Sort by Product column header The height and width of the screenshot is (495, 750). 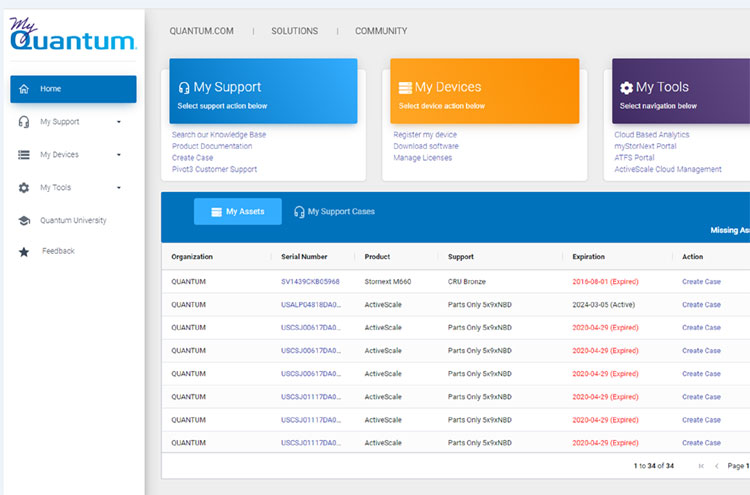point(377,257)
